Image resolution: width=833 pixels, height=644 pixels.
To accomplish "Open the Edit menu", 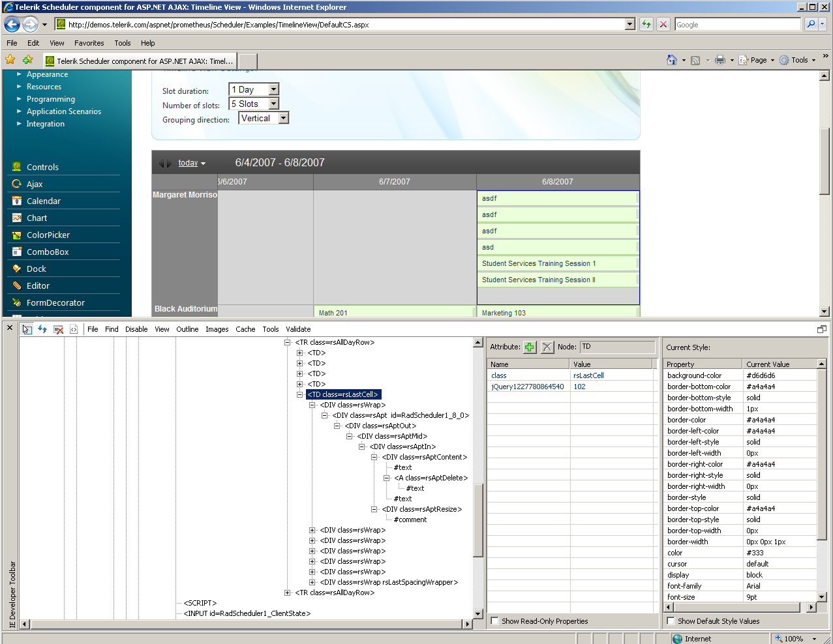I will pyautogui.click(x=33, y=43).
